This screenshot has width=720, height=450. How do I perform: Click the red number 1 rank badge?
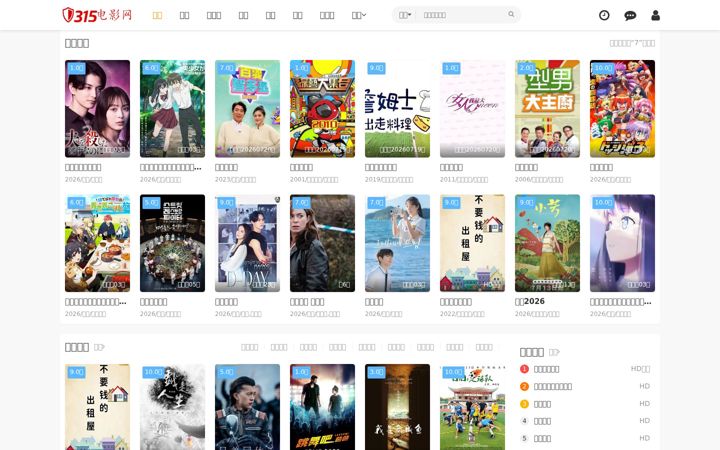(x=524, y=369)
